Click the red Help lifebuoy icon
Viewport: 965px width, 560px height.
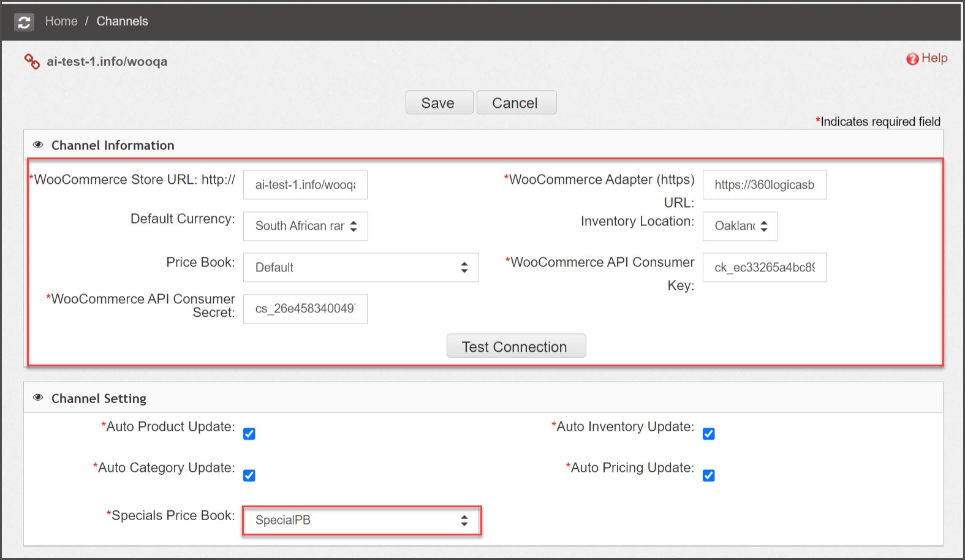click(x=912, y=59)
